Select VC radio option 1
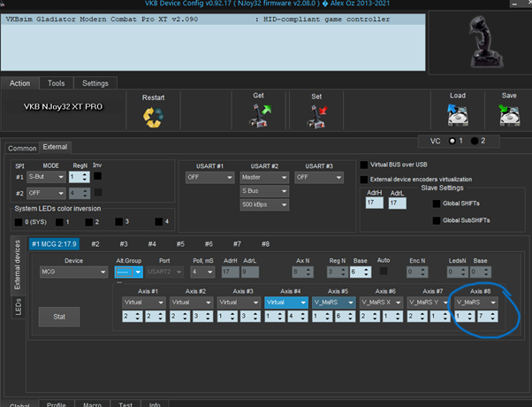Screen dimensions: 532x407 (452, 141)
